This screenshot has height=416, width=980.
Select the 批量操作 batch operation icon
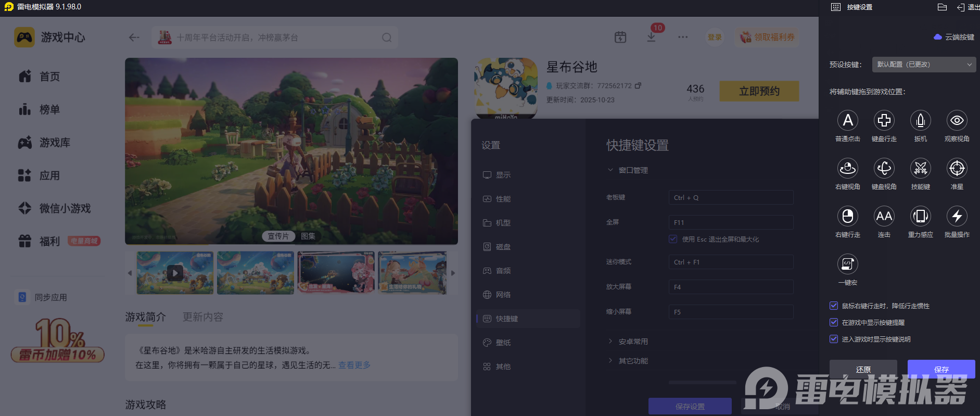point(957,216)
